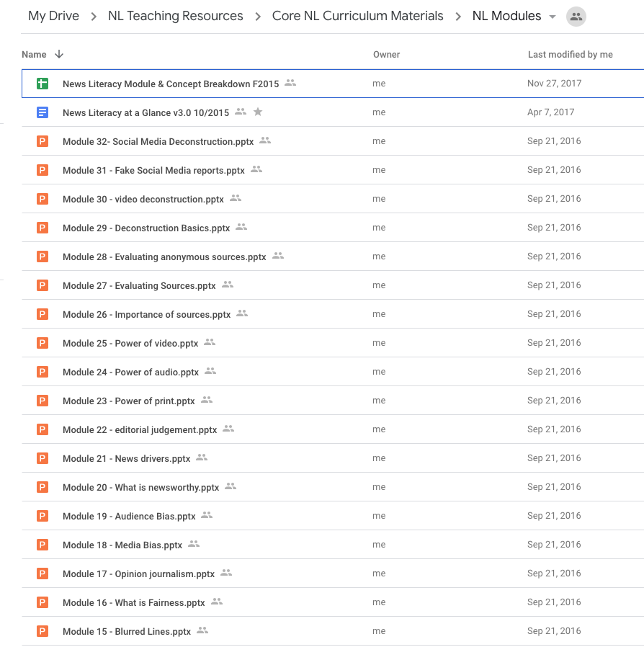Click the Owner column header

click(386, 55)
